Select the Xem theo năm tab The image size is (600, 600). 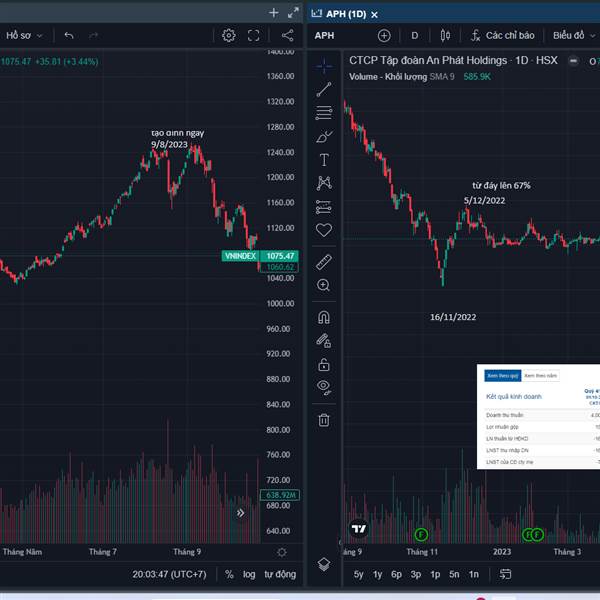pyautogui.click(x=541, y=375)
